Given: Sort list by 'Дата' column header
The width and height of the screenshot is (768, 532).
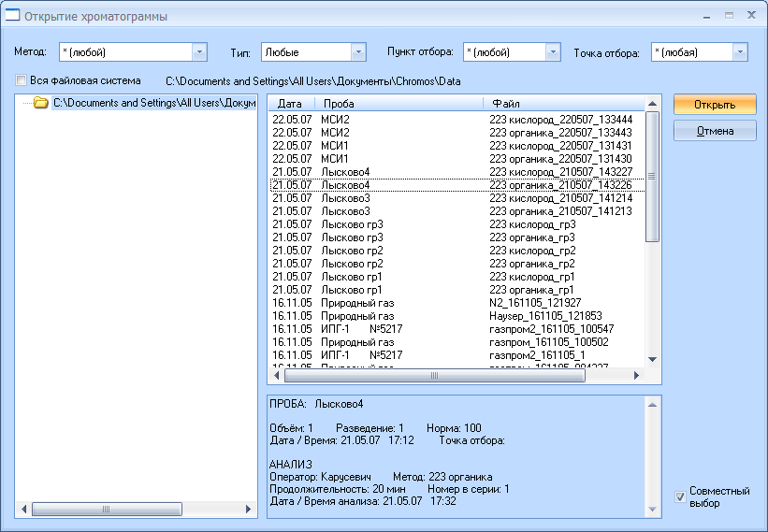Looking at the screenshot, I should [291, 103].
